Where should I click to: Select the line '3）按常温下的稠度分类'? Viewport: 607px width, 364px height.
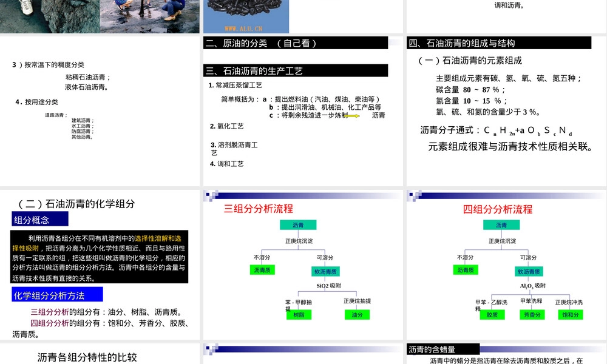tap(48, 64)
